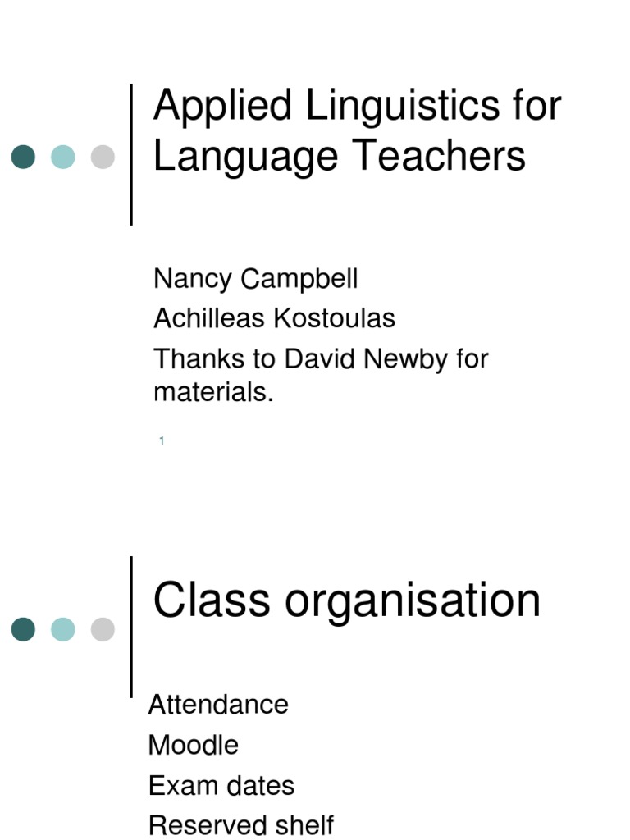The image size is (630, 840).
Task: Click vertical divider line beside Class organisation
Action: (x=131, y=627)
